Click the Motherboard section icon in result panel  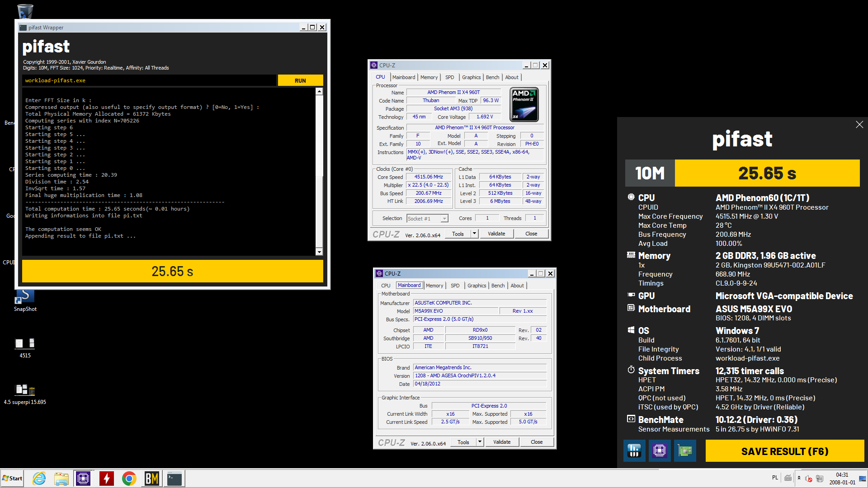631,308
